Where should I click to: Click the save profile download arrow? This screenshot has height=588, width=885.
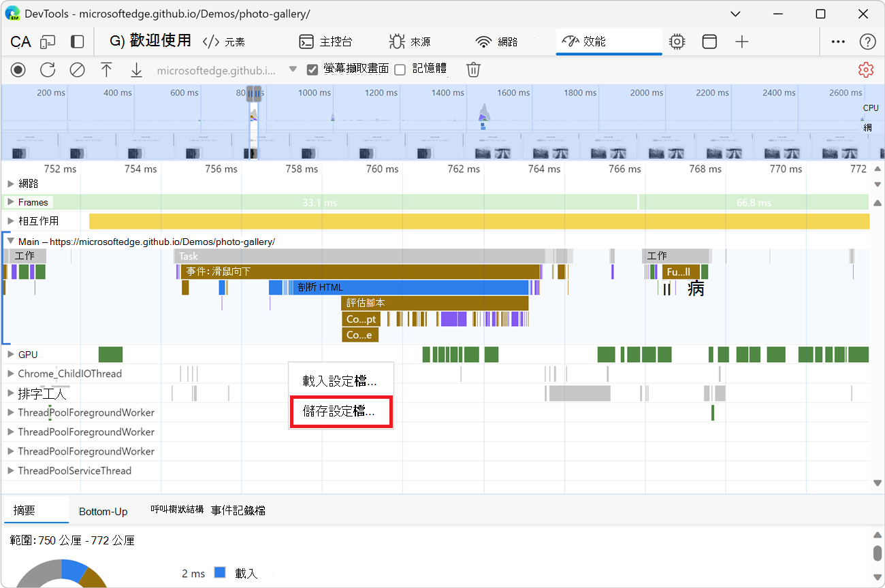pyautogui.click(x=136, y=69)
